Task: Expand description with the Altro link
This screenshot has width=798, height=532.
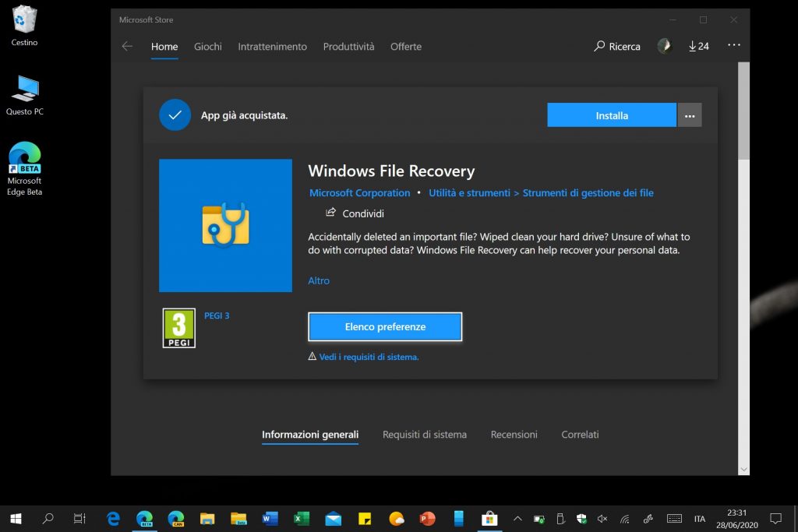Action: (x=319, y=280)
